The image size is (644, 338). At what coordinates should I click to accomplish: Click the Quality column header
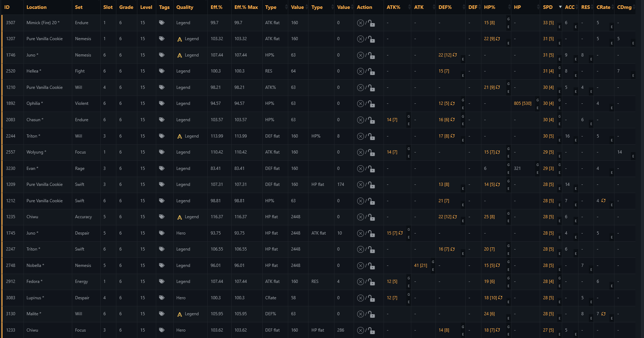click(185, 7)
